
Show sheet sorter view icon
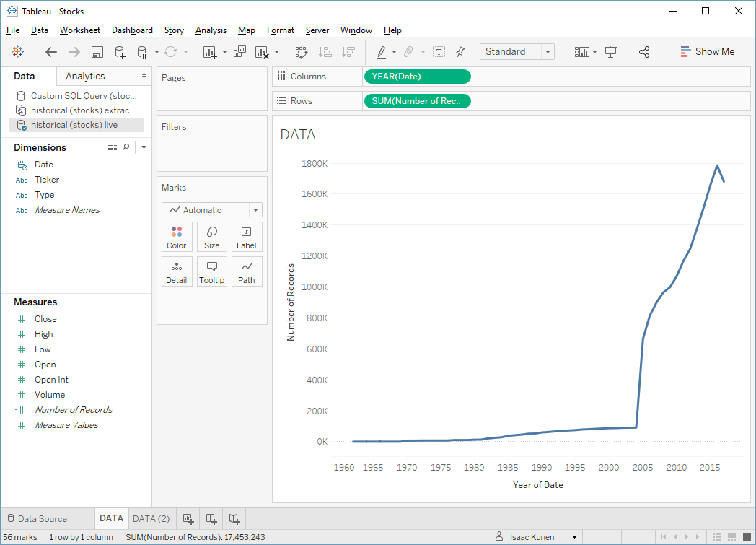(x=716, y=537)
